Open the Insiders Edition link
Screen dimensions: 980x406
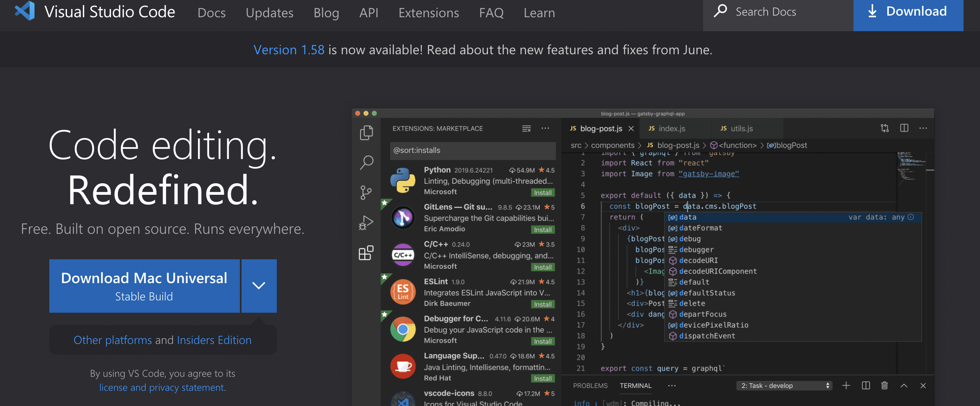[214, 340]
